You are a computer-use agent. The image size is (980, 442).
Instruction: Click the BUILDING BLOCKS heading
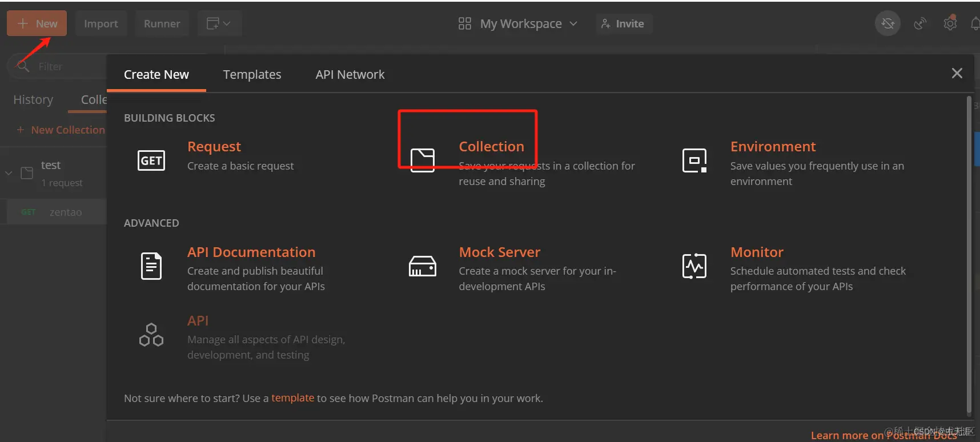(x=170, y=118)
